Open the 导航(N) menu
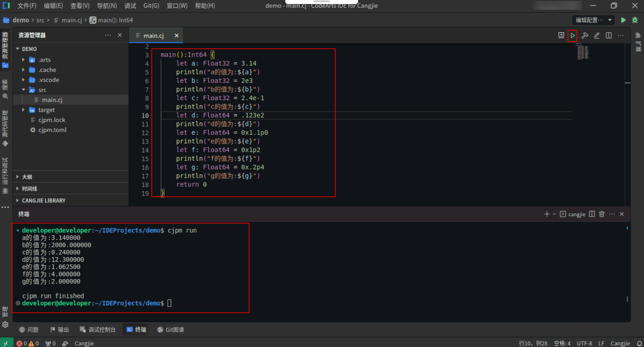 (x=107, y=6)
